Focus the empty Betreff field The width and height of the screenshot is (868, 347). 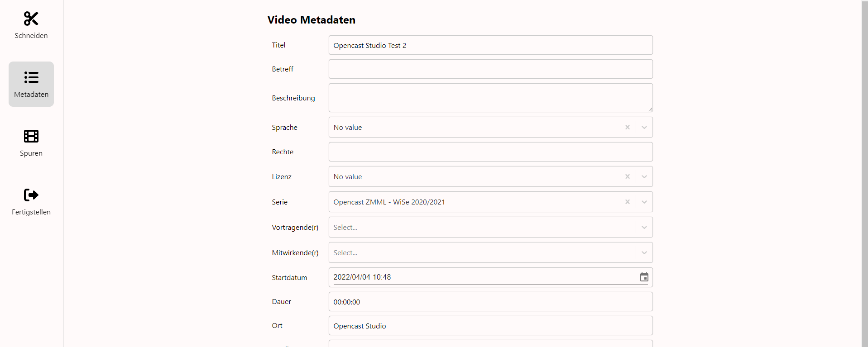490,69
